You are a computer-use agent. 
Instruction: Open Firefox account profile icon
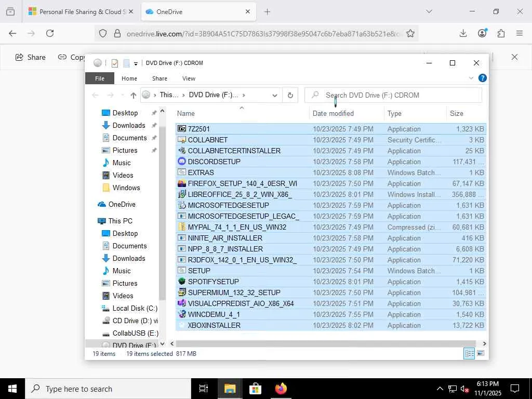(x=482, y=33)
